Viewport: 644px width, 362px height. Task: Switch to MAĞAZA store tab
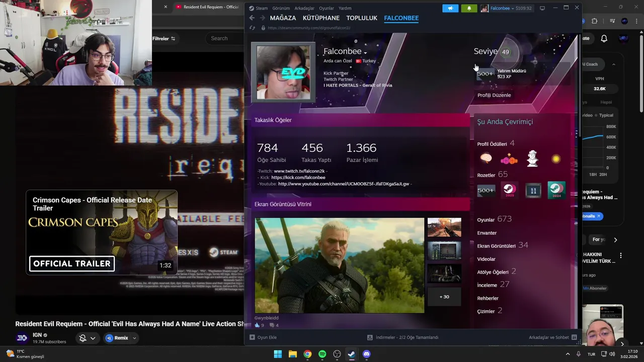point(283,18)
